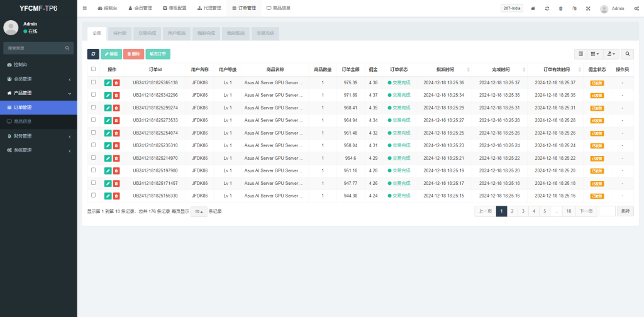The width and height of the screenshot is (644, 317).
Task: Open the rows-per-page dropdown showing 10
Action: pyautogui.click(x=198, y=211)
